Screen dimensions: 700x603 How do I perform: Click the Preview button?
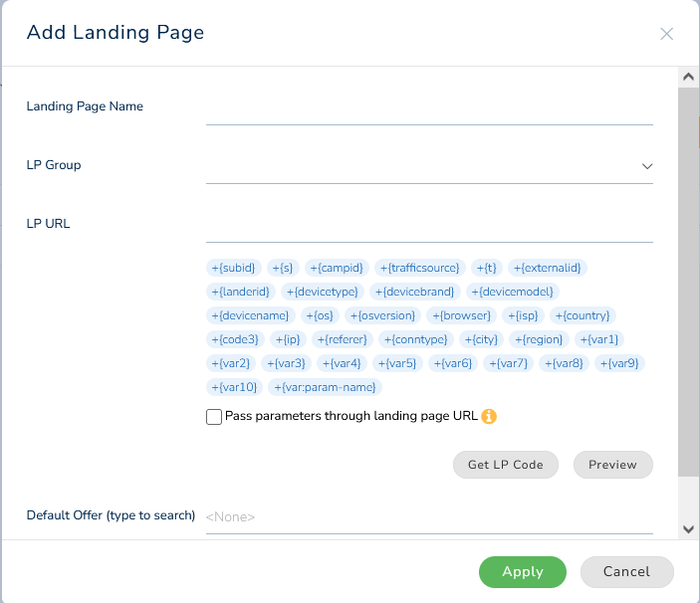point(613,465)
